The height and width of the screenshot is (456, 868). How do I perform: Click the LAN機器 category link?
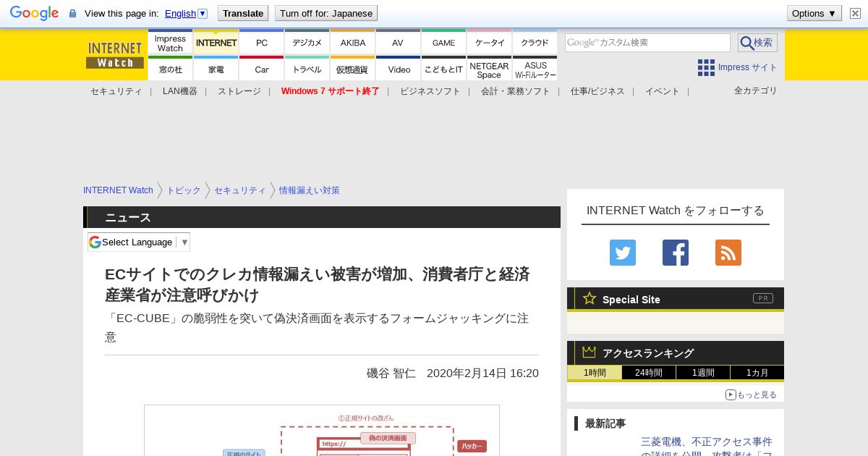[x=180, y=91]
